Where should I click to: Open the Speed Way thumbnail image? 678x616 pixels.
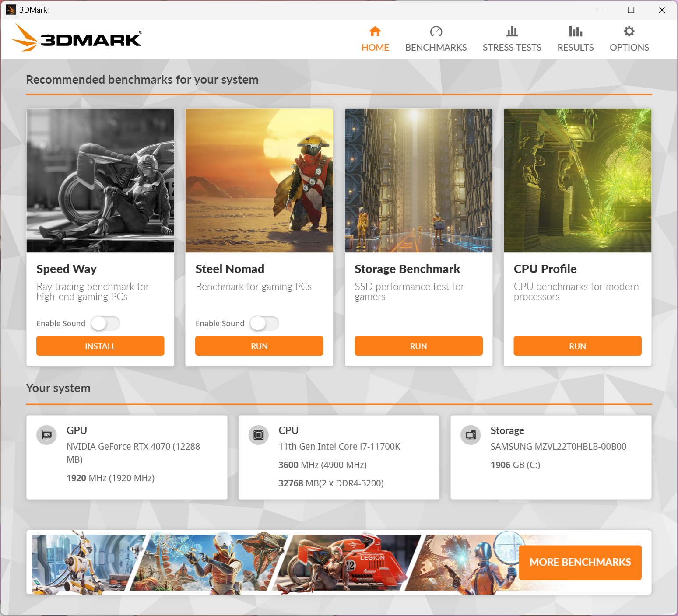(x=100, y=180)
